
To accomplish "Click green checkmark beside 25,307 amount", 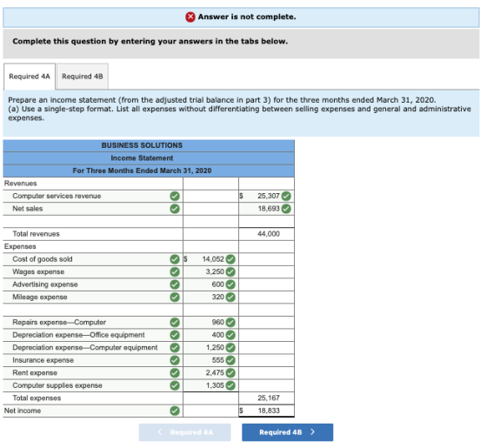I will pos(286,196).
